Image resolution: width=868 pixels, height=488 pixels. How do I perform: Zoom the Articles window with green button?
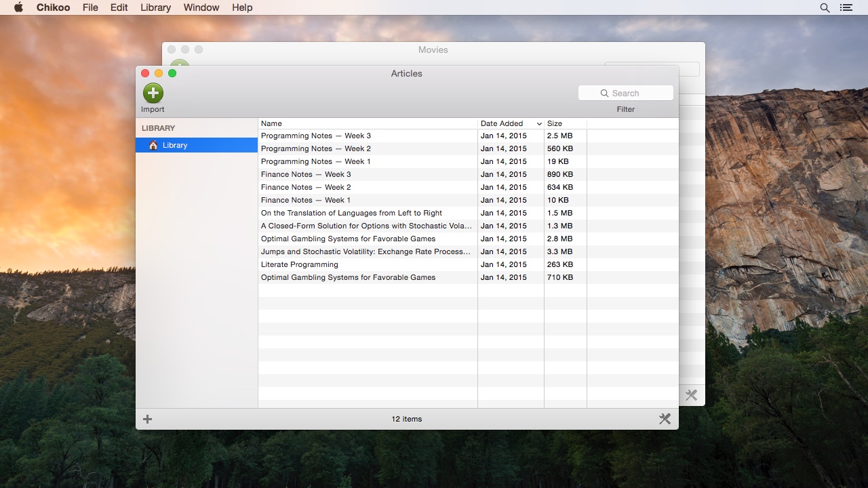[172, 73]
